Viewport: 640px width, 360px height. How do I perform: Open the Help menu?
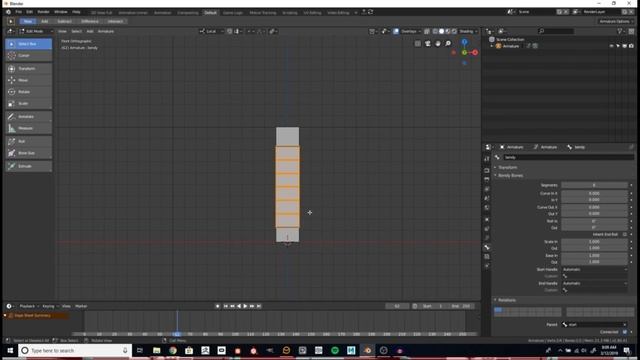(x=76, y=12)
